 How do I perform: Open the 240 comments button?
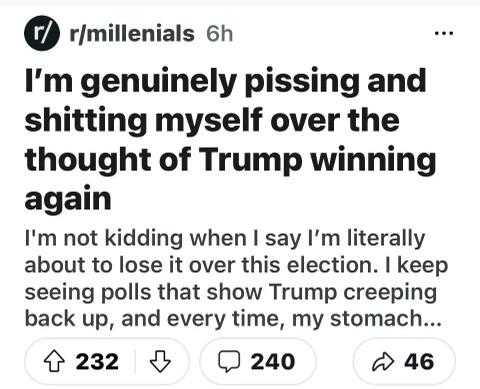(x=258, y=362)
